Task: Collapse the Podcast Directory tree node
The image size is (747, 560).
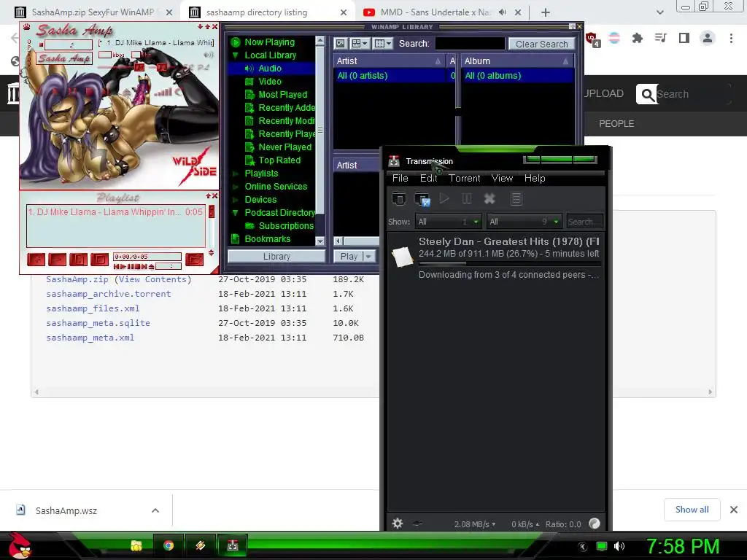Action: click(x=235, y=213)
